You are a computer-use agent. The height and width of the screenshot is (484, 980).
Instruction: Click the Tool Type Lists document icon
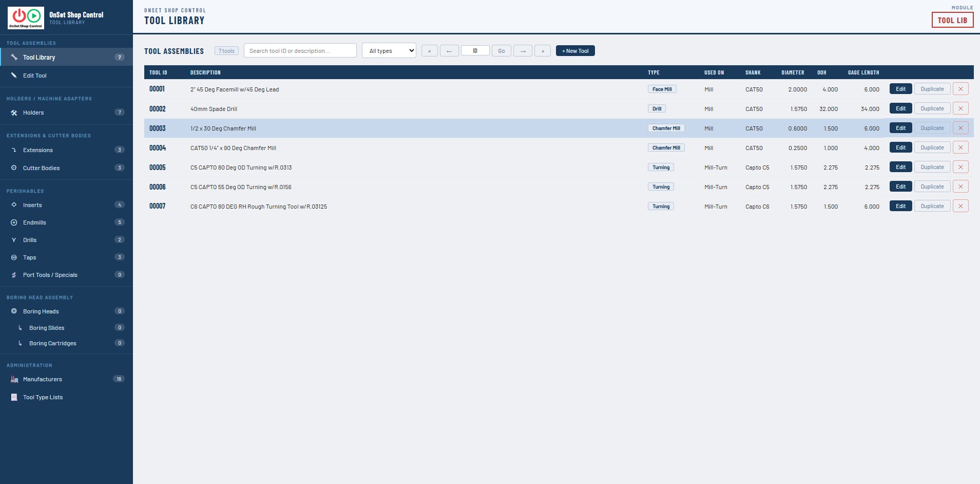click(14, 397)
